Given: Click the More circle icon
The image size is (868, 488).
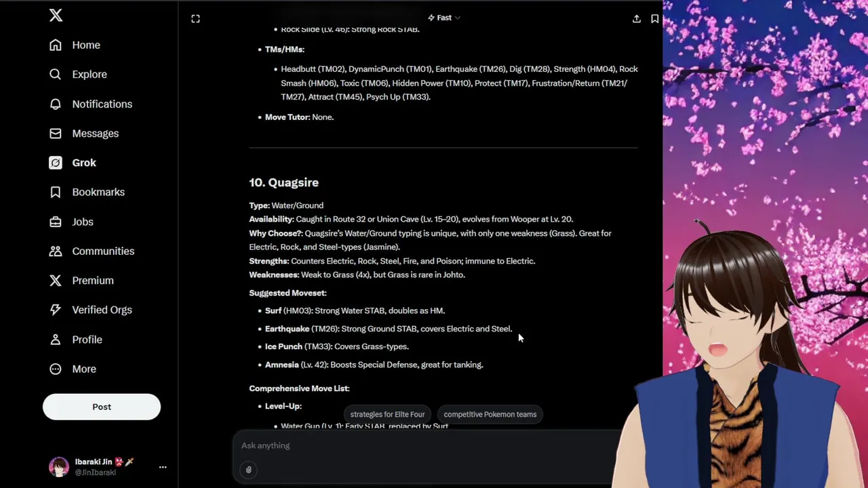Looking at the screenshot, I should point(56,369).
